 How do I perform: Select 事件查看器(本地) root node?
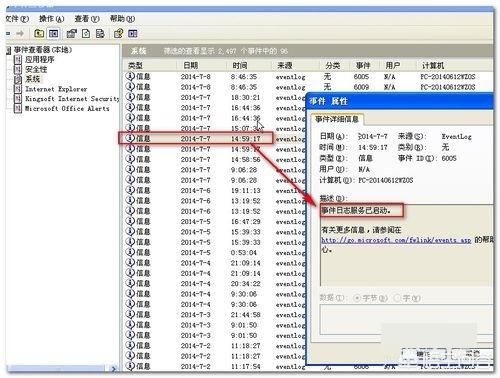point(43,50)
